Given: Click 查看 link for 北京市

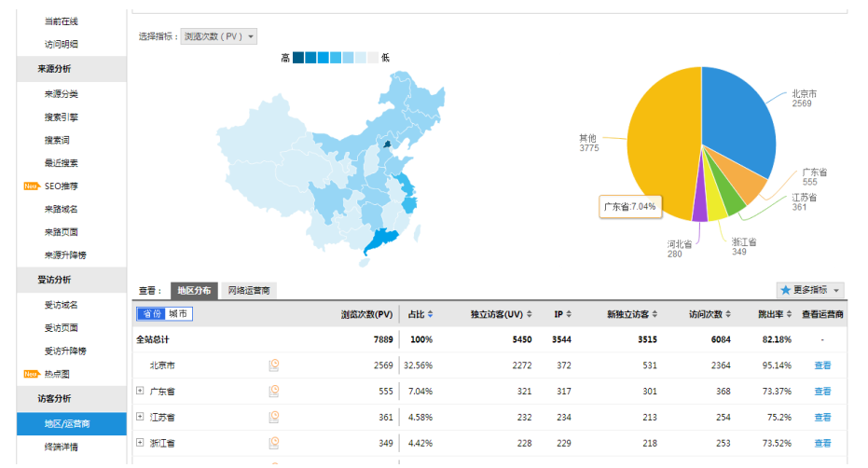Looking at the screenshot, I should tap(821, 365).
